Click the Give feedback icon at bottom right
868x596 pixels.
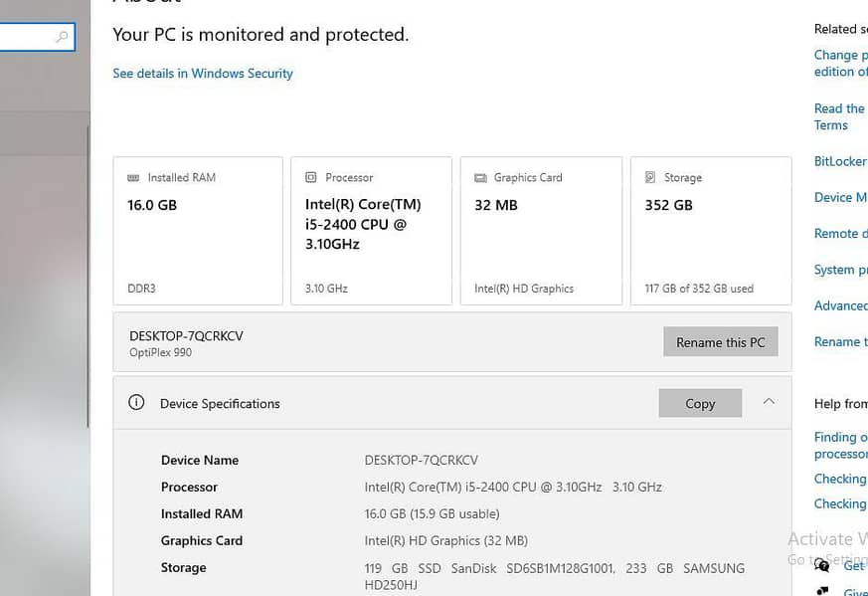pos(822,592)
